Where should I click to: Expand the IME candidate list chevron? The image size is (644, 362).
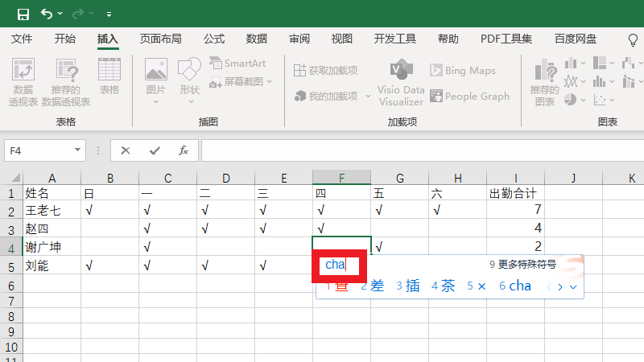click(573, 286)
